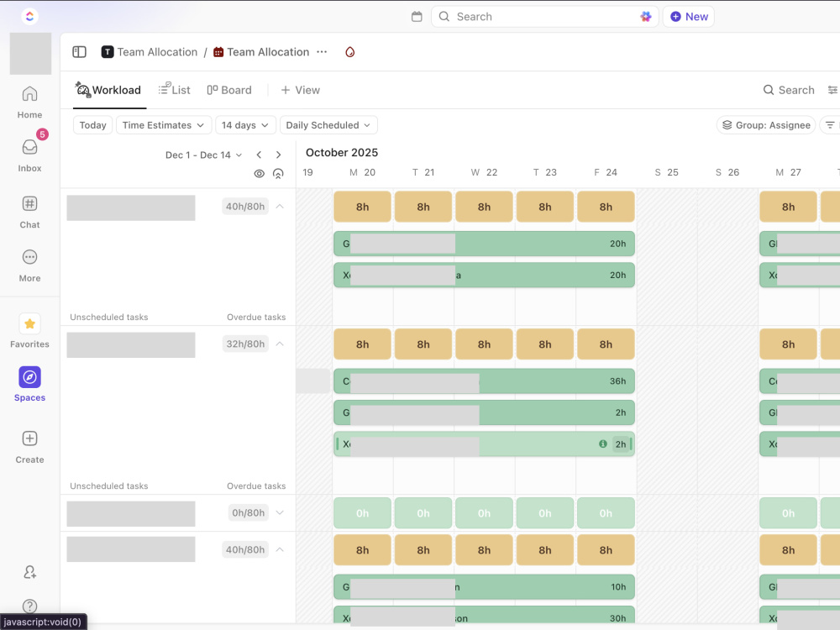Screen dimensions: 840x630
Task: Open Overdue tasks under first assignee
Action: pos(256,318)
